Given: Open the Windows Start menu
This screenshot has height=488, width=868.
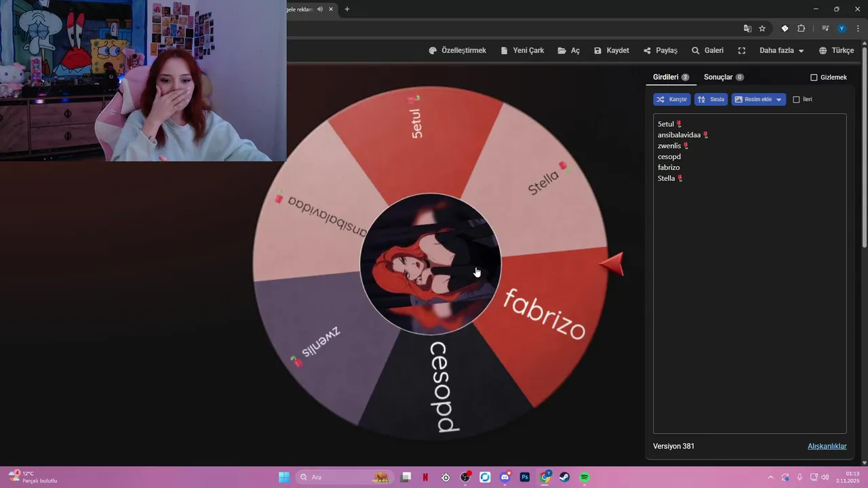Looking at the screenshot, I should point(283,477).
